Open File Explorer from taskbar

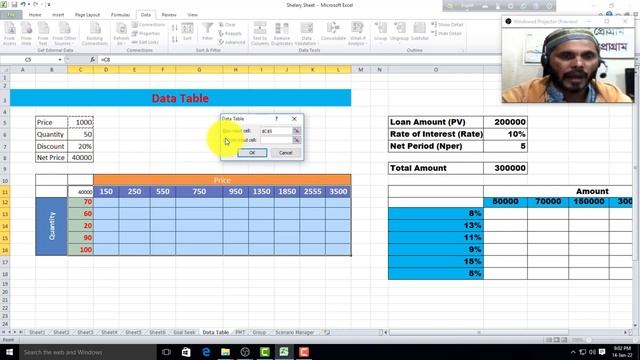[225, 352]
